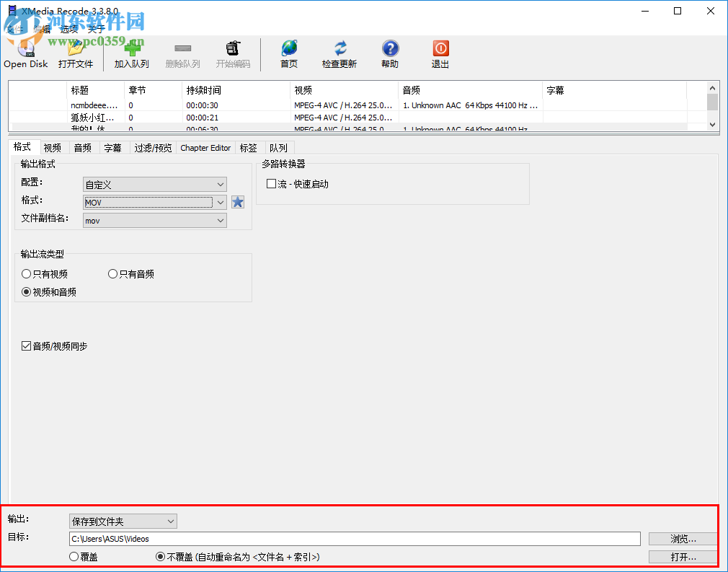The image size is (728, 572).
Task: Visit homepage via 首页 globe icon
Action: [x=288, y=48]
